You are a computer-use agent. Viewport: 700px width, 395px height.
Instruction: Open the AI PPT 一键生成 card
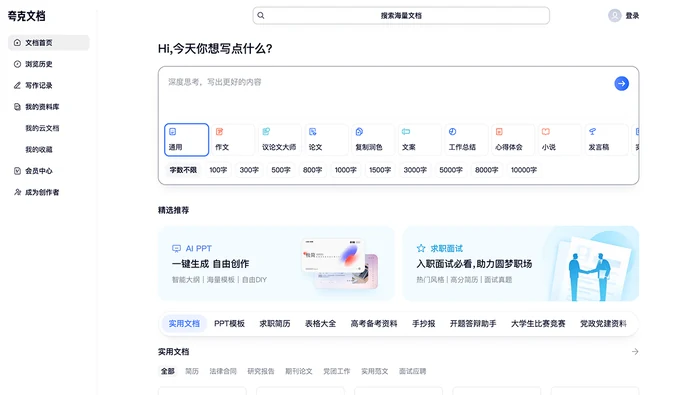pos(276,263)
